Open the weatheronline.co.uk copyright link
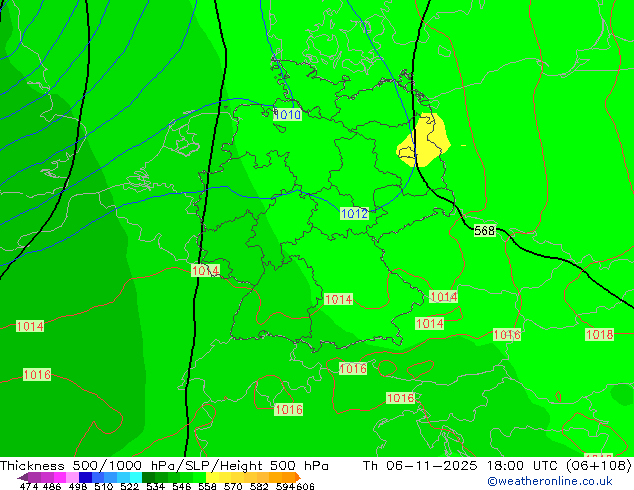The image size is (634, 490). [x=550, y=482]
